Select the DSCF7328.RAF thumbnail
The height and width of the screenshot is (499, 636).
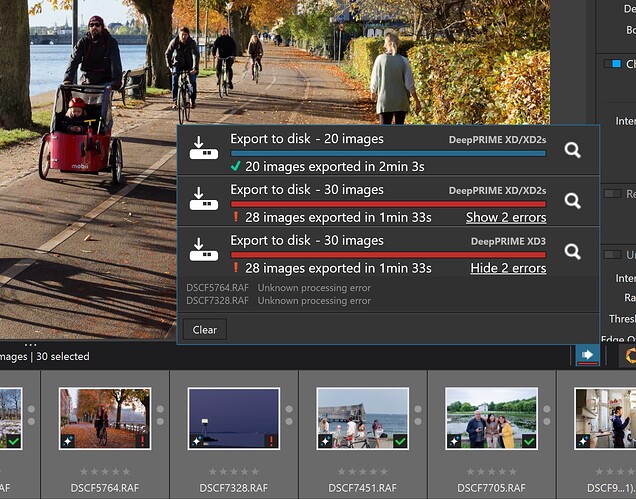(x=233, y=418)
